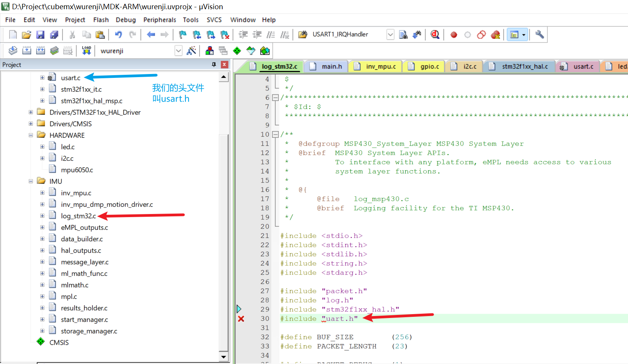Download code to flash with LOAD

click(86, 51)
